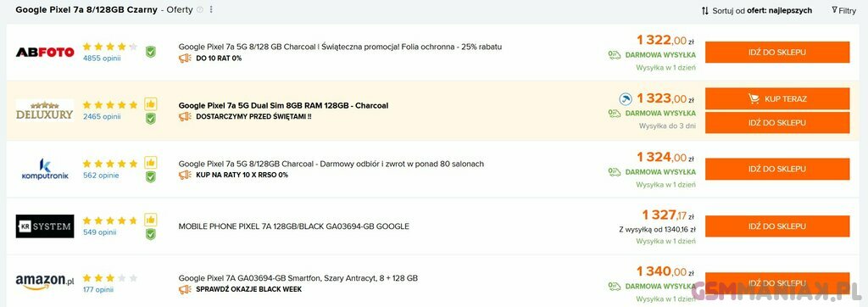Click the green trusted-shop shield for ABFOTO
This screenshot has width=868, height=307.
click(151, 52)
